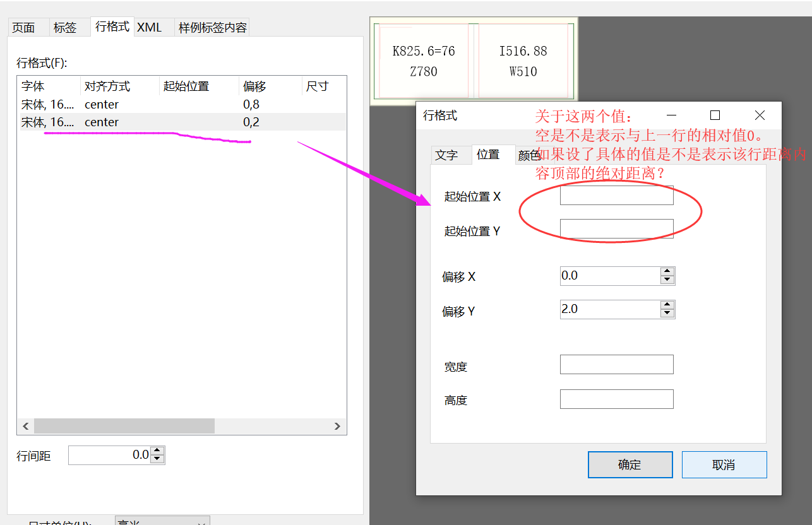Image resolution: width=812 pixels, height=525 pixels.
Task: Click the 宽度 input field
Action: 616,364
